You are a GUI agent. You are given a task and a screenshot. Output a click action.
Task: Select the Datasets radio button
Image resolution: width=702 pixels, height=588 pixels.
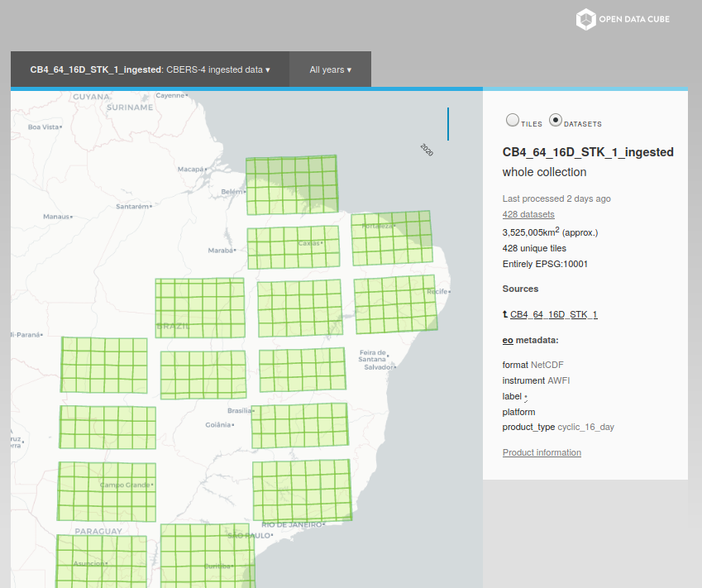coord(556,120)
